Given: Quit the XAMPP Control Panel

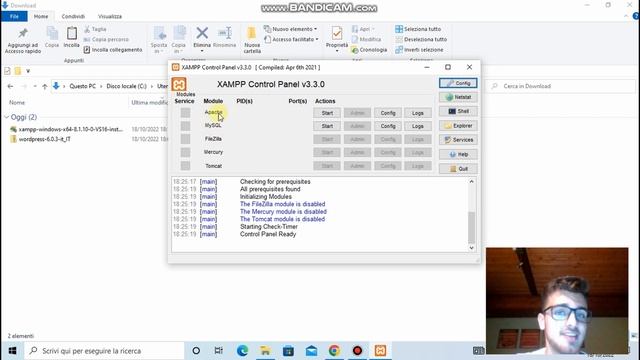Looking at the screenshot, I should (x=458, y=169).
